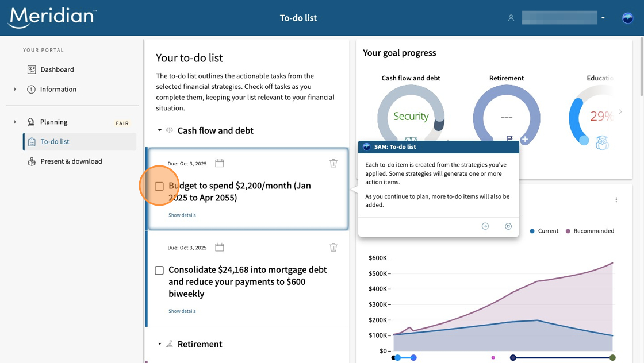The image size is (644, 363).
Task: Collapse the Cash flow and debt section
Action: 160,130
